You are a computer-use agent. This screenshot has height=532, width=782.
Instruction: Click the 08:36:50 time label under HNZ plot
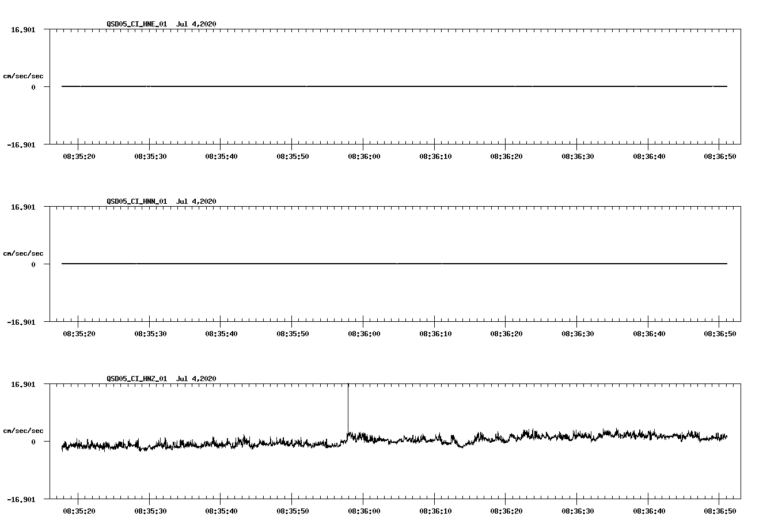[x=720, y=511]
